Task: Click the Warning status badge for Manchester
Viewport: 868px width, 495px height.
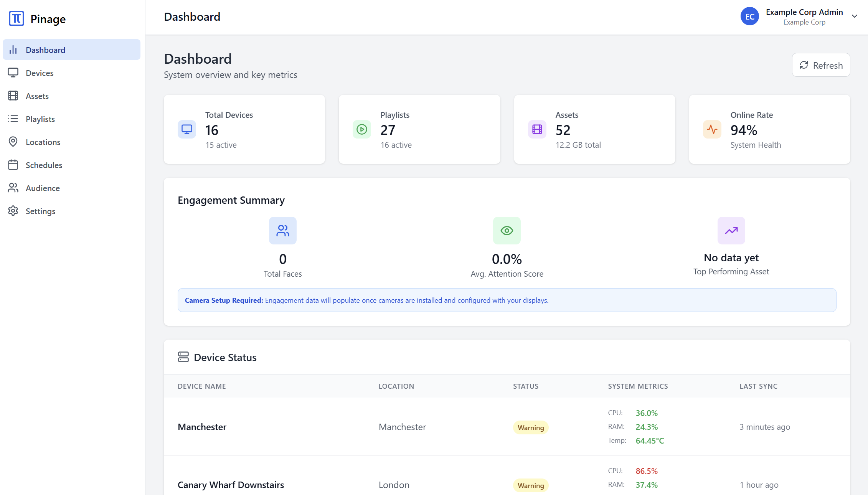Action: [531, 427]
